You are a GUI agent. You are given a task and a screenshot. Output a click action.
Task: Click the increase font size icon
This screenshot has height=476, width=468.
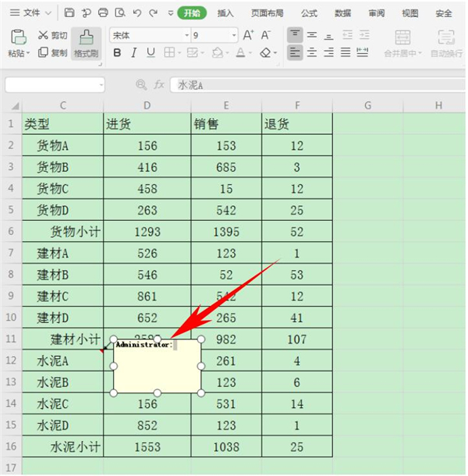(x=248, y=35)
